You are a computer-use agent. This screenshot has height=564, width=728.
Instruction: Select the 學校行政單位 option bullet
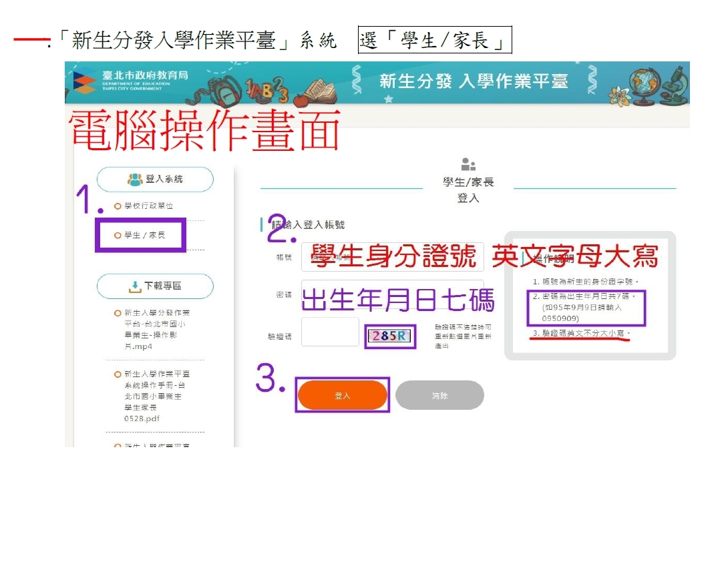coord(118,206)
